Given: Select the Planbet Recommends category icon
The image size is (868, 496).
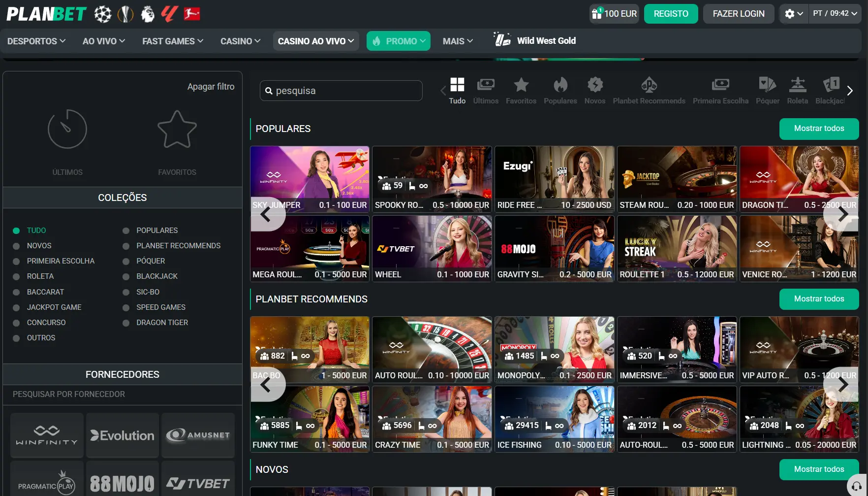Looking at the screenshot, I should 649,85.
